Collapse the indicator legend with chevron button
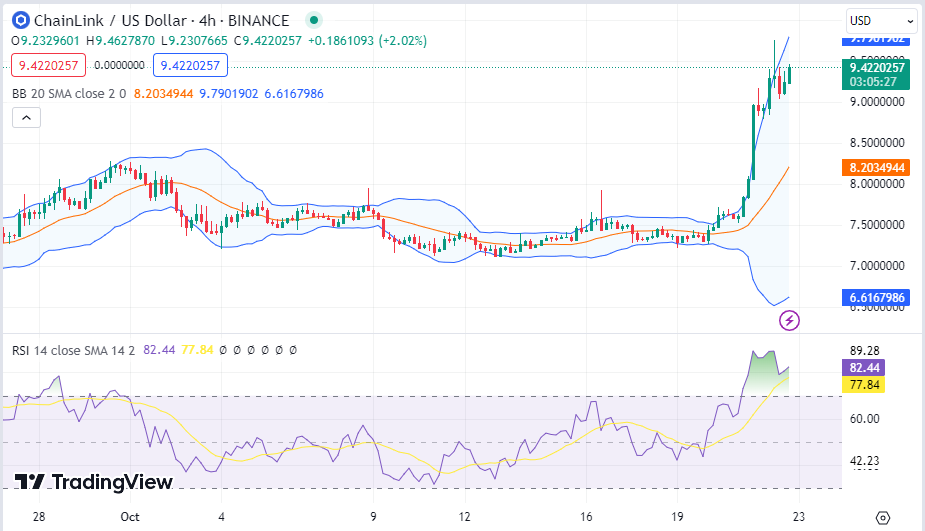This screenshot has width=925, height=531. 27,118
